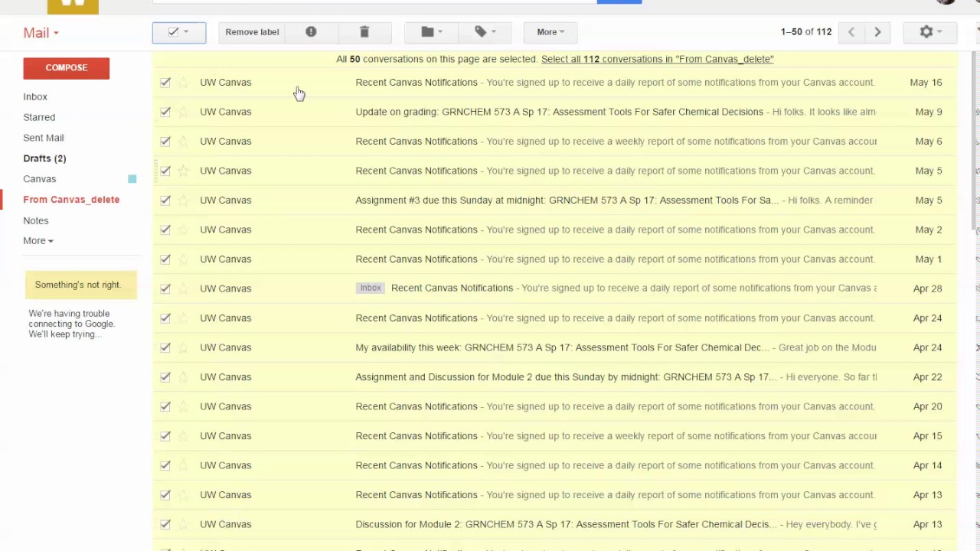Go to the older page arrow
Viewport: 980px width, 551px height.
point(877,32)
